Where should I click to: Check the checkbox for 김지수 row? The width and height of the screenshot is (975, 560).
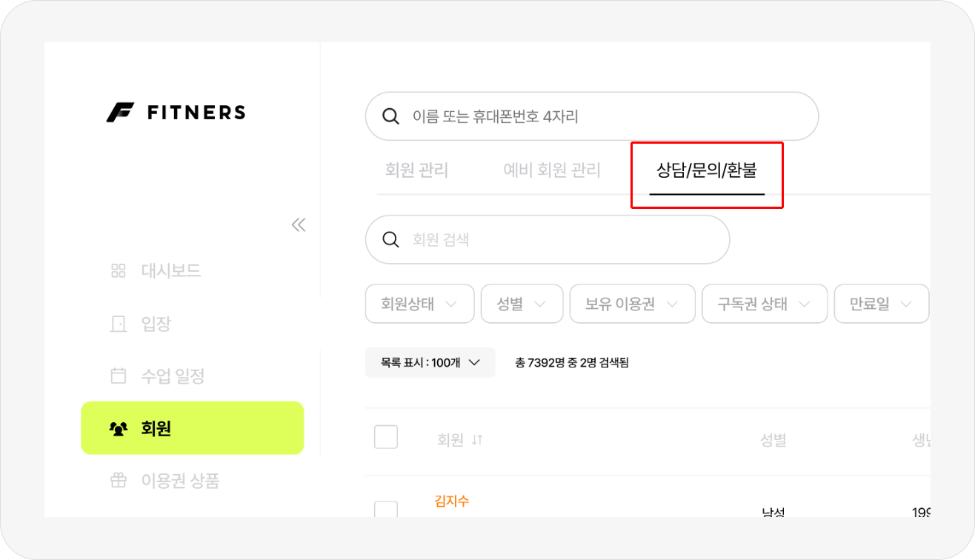pyautogui.click(x=386, y=510)
